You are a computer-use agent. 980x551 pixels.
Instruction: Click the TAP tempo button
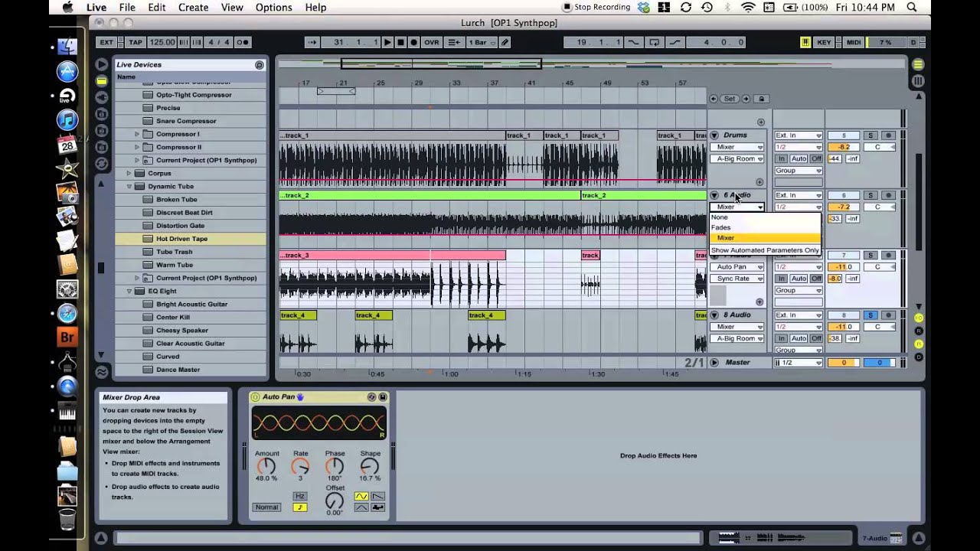pos(136,42)
